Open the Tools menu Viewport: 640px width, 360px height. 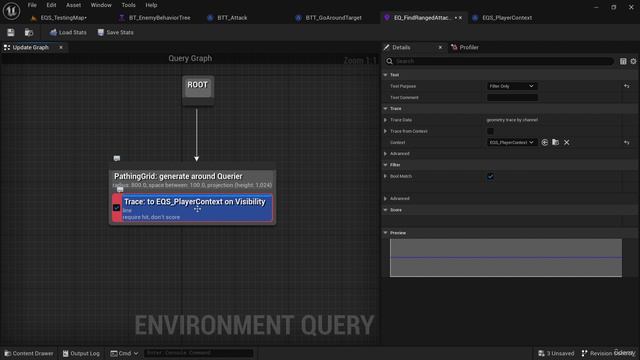[x=128, y=5]
